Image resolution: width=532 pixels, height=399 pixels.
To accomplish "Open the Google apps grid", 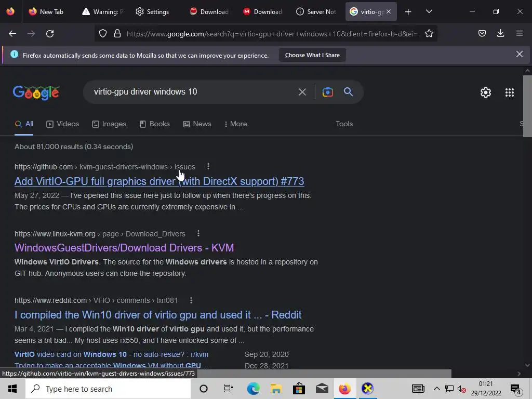I will coord(509,92).
